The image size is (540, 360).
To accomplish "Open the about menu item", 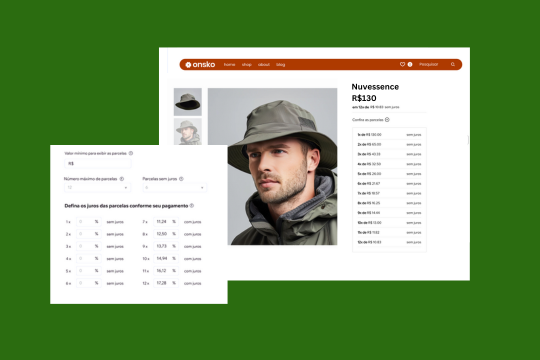I will pos(264,64).
